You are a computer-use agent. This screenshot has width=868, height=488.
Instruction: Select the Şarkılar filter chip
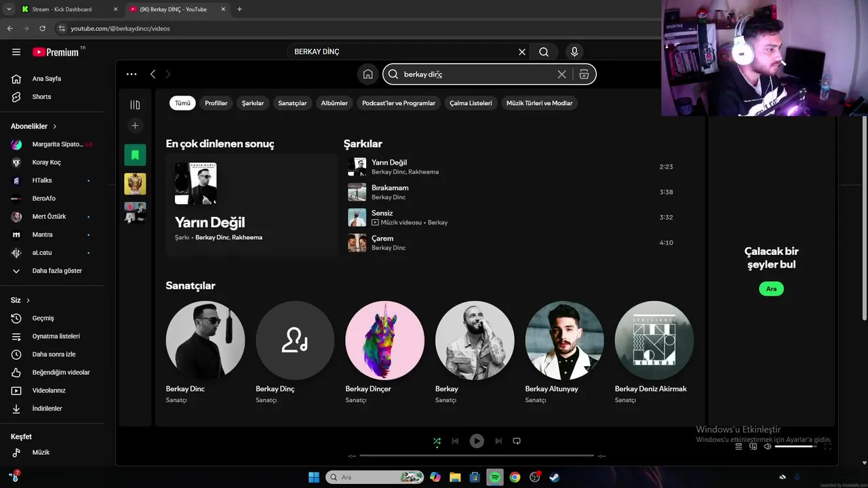pos(253,103)
